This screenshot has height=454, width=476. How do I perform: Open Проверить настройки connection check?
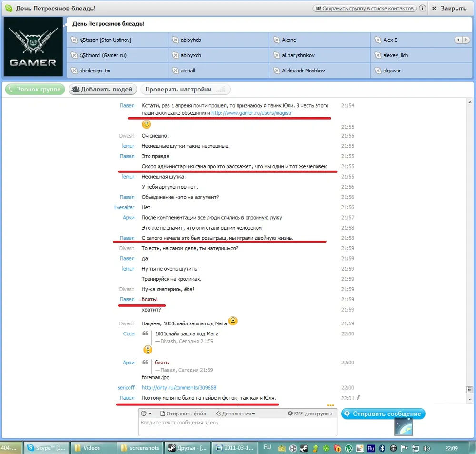coord(186,90)
